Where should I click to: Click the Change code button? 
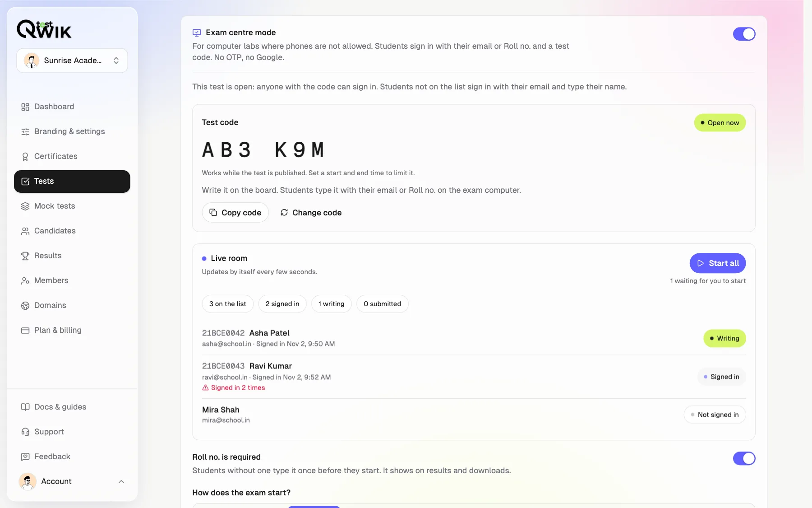[311, 213]
